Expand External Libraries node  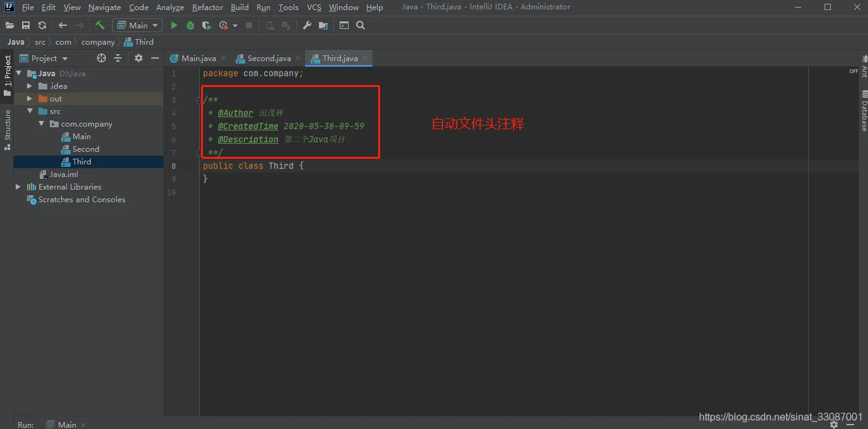click(18, 186)
